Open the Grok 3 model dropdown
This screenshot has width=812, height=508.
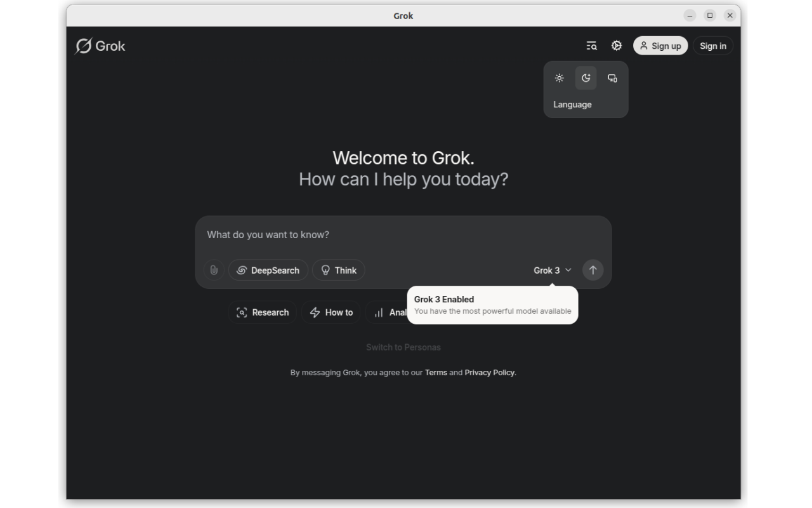(553, 270)
